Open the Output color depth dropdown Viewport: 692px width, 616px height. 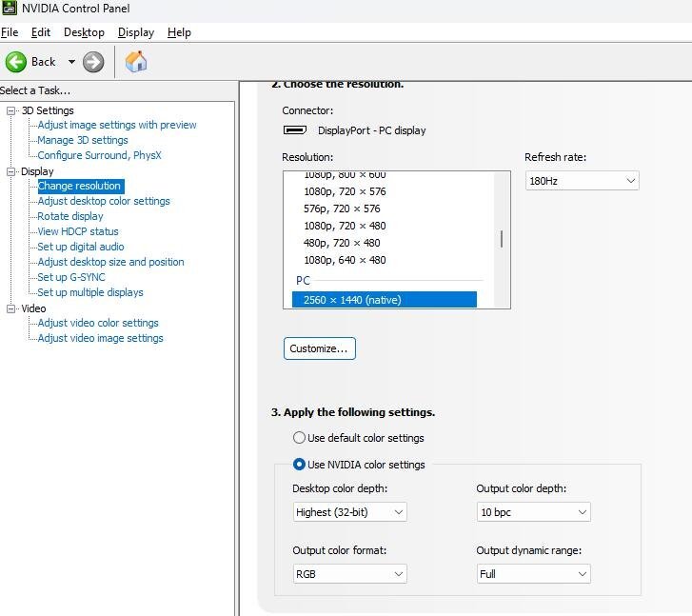(x=534, y=512)
